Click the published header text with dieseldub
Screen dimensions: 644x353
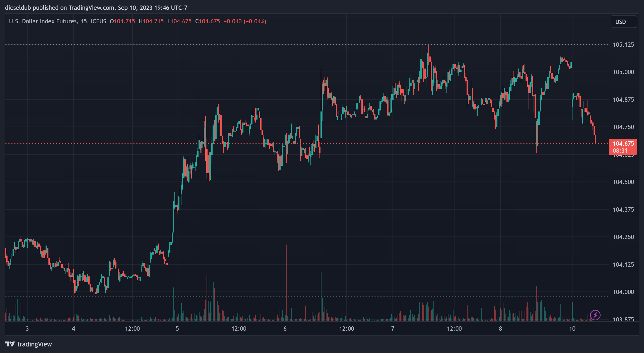pos(96,8)
